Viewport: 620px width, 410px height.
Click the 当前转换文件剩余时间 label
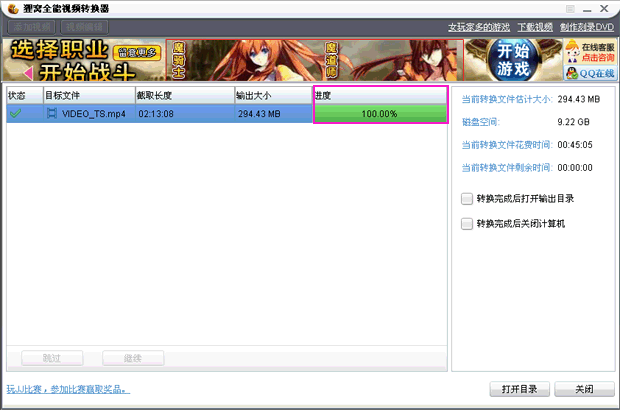point(507,168)
